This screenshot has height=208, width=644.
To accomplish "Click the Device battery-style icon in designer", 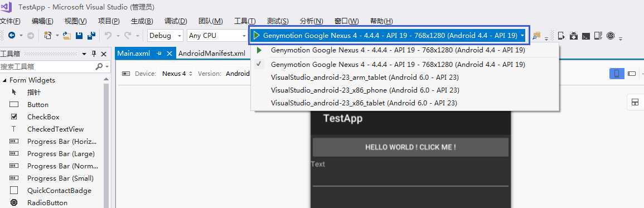I will [126, 74].
